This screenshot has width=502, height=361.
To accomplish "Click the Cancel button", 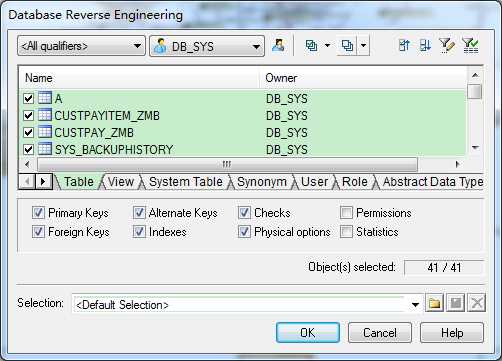I will tap(380, 332).
